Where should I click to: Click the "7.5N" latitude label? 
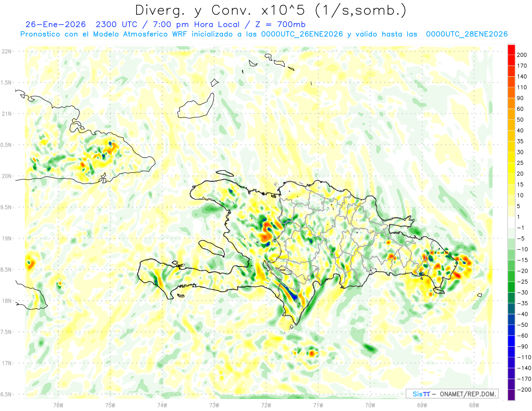pos(7,332)
